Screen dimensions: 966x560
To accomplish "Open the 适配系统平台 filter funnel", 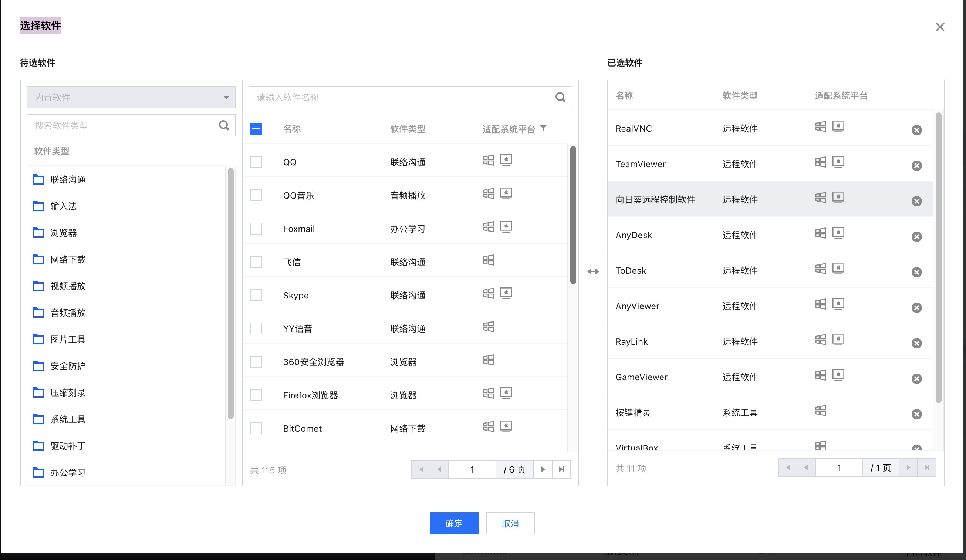I will (x=543, y=128).
